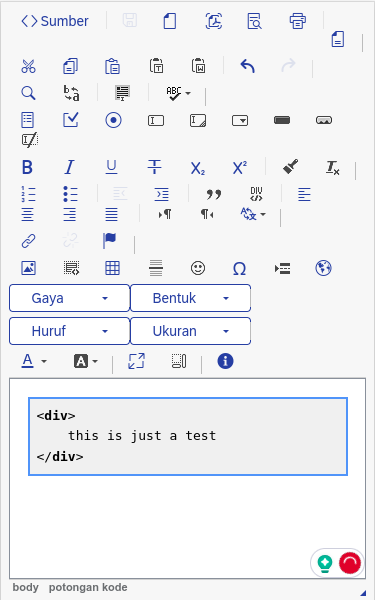Create a Div container
Screen dimensions: 375x600
[x=256, y=194]
